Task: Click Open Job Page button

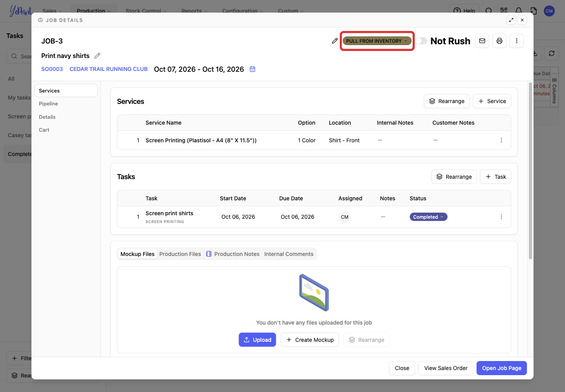Action: click(502, 368)
